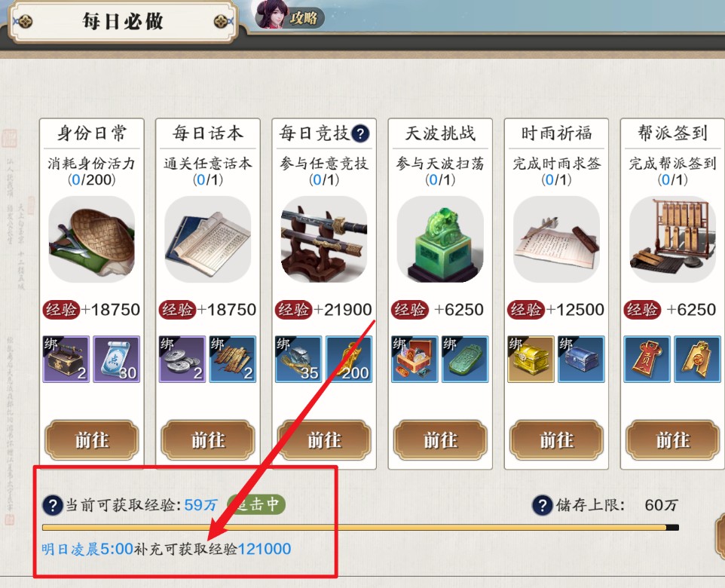The width and height of the screenshot is (725, 588).
Task: Click 前往 button for 天波挑战
Action: click(x=440, y=440)
